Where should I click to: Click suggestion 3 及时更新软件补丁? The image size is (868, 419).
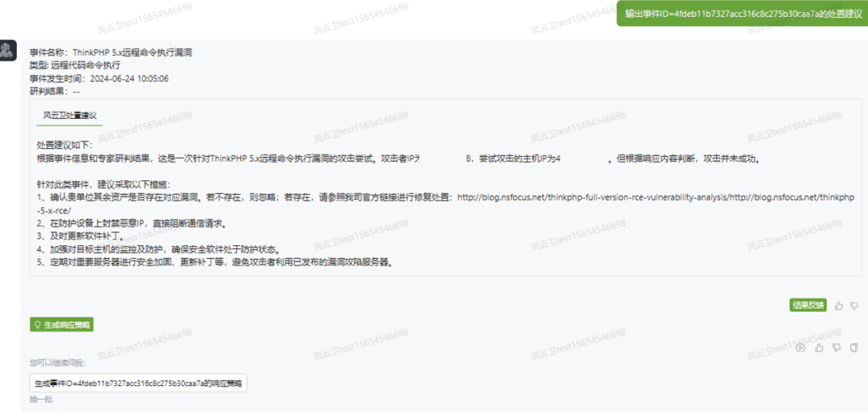point(82,236)
